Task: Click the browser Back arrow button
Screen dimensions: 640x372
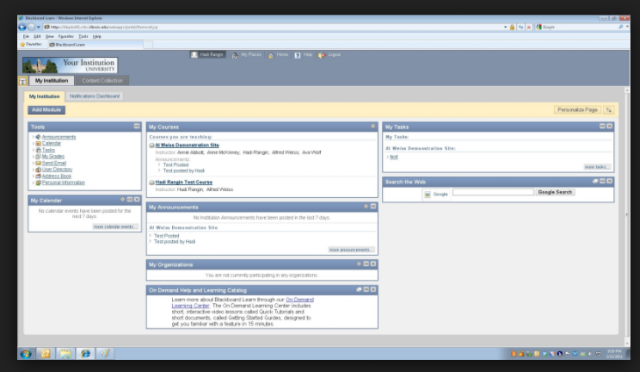Action: click(22, 27)
